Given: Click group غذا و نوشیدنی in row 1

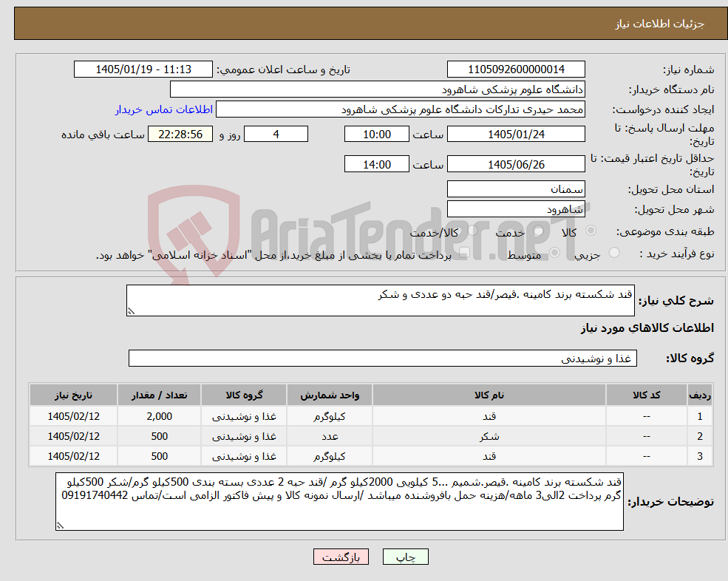Looking at the screenshot, I should [244, 416].
